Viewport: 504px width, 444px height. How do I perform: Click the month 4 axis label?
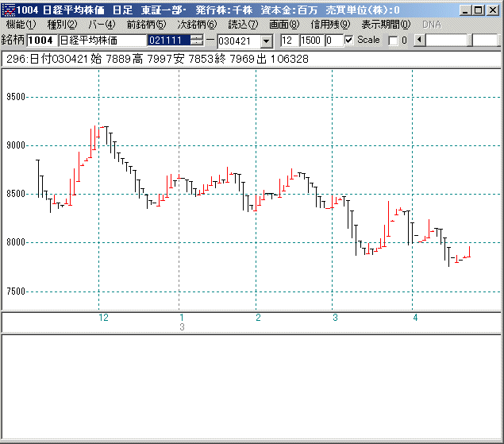click(415, 318)
